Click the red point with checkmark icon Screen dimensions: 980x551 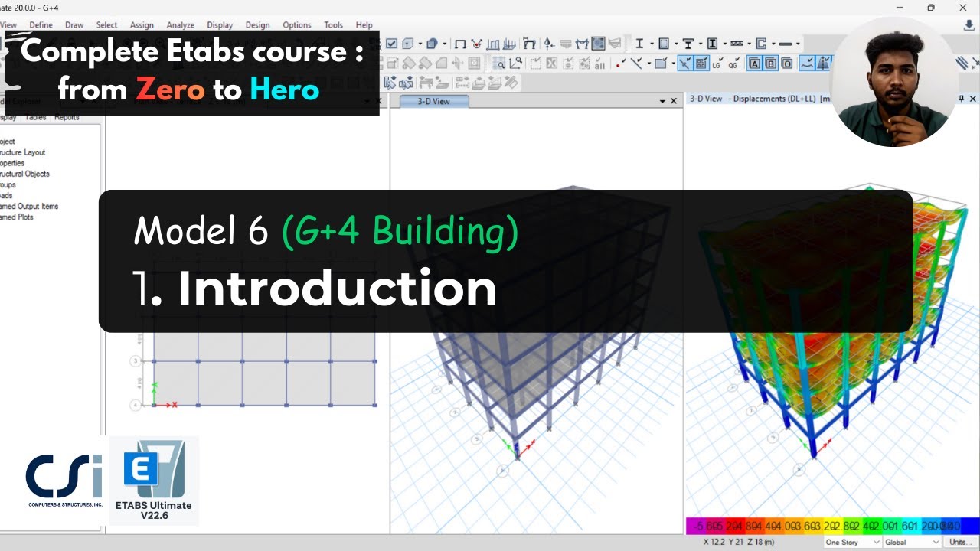tap(620, 64)
